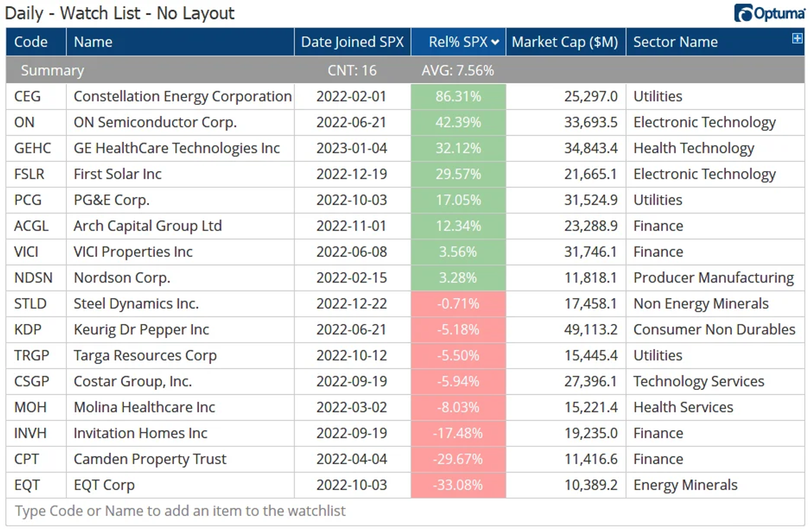Click the Summary row label
The width and height of the screenshot is (810, 532).
[x=52, y=70]
